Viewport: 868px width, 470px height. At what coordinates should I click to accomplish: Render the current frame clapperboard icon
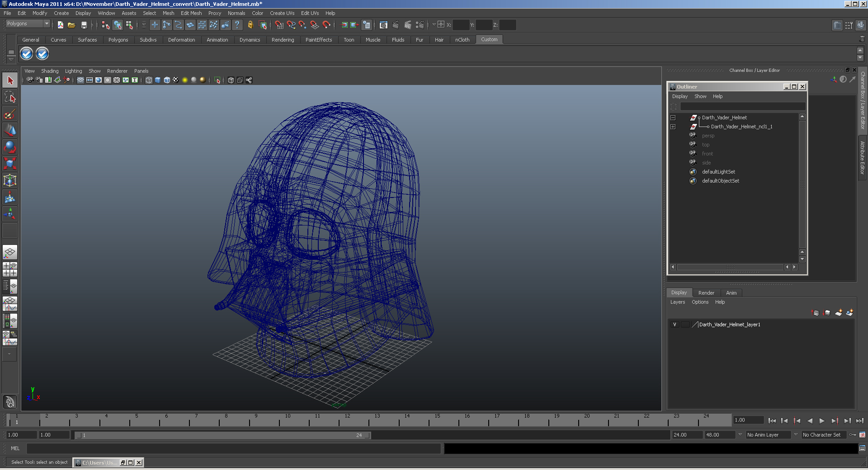click(x=396, y=25)
